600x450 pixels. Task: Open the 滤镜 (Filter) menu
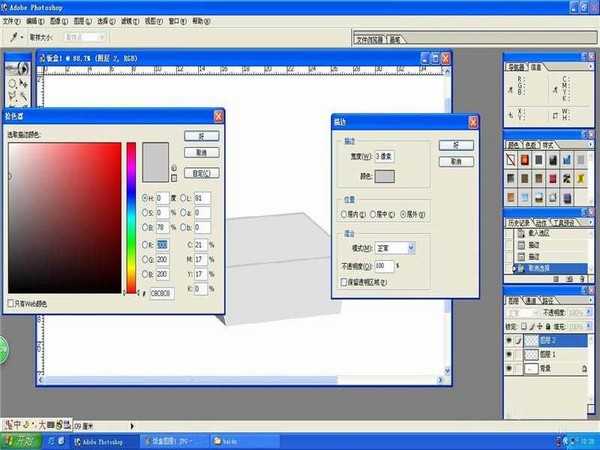coord(130,21)
